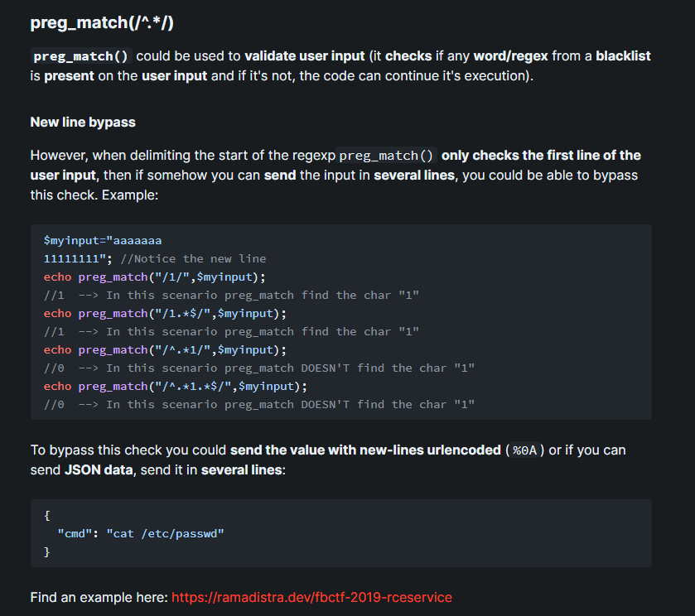Image resolution: width=695 pixels, height=616 pixels.
Task: Open the ramadistra.dev fbctf-2019-rceservice link
Action: pyautogui.click(x=311, y=597)
